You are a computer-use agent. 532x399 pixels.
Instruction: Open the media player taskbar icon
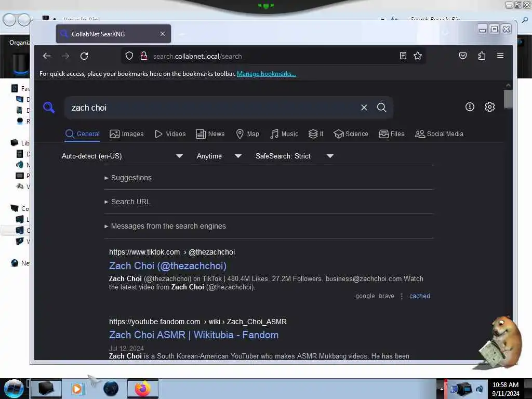click(x=77, y=389)
